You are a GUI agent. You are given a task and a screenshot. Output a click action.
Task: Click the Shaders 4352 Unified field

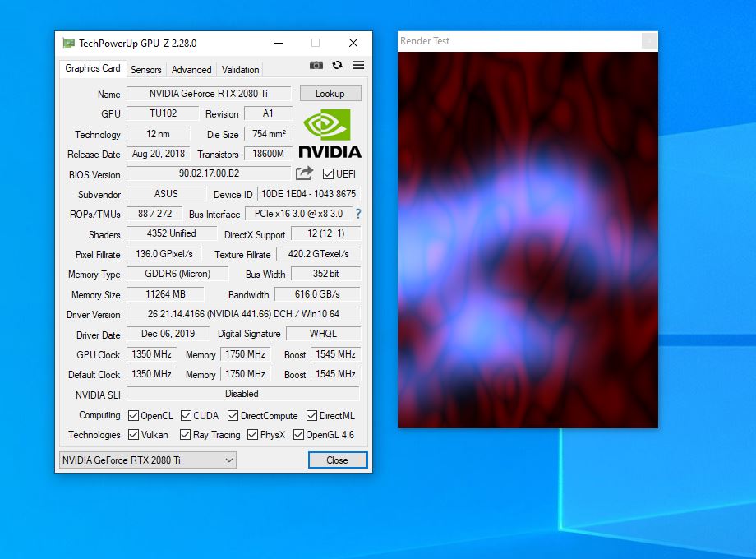click(x=172, y=233)
